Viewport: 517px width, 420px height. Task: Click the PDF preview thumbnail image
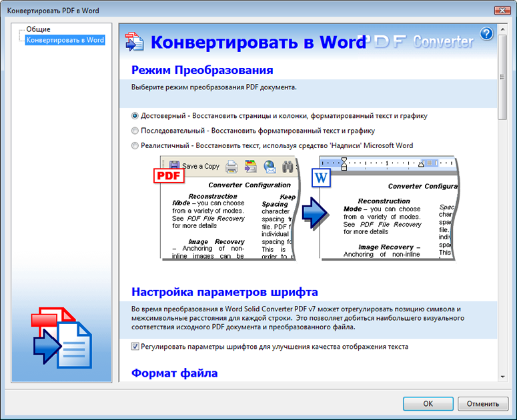pos(227,208)
